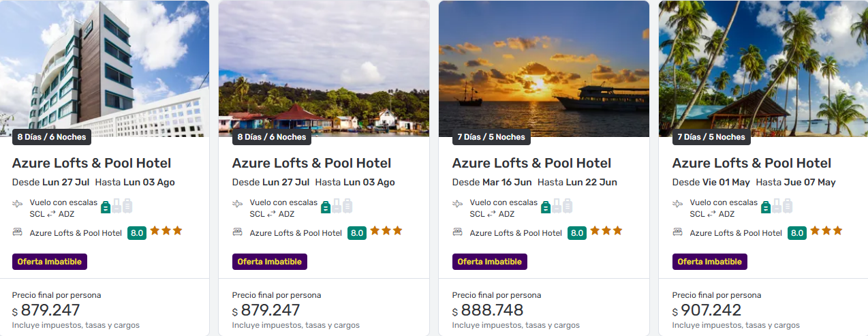
Task: Click bed icon in the waterfront village photo card
Action: [237, 232]
